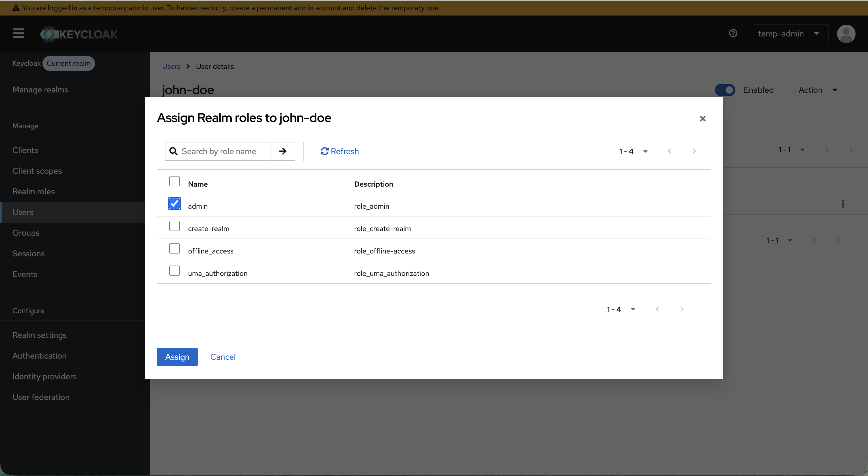Open the temp-admin account dropdown

[x=790, y=33]
